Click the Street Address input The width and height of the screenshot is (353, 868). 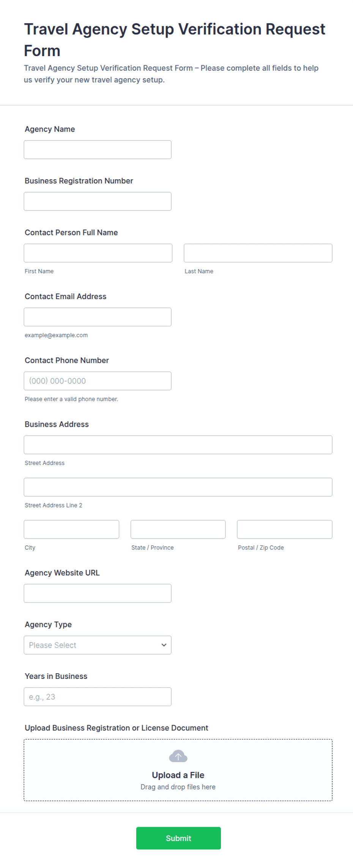178,445
